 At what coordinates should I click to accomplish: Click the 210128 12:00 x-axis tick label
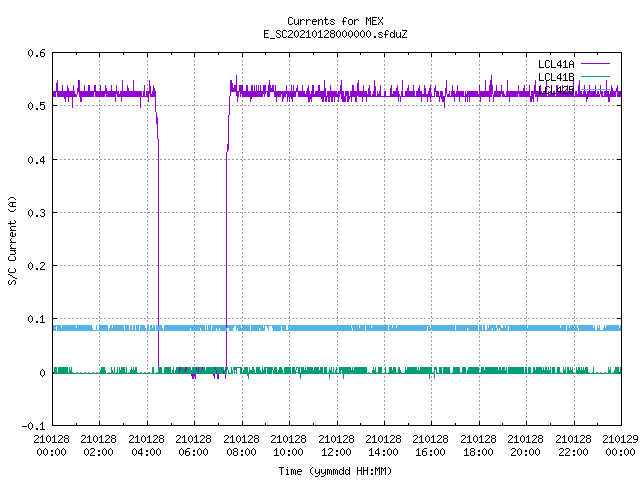pyautogui.click(x=336, y=446)
